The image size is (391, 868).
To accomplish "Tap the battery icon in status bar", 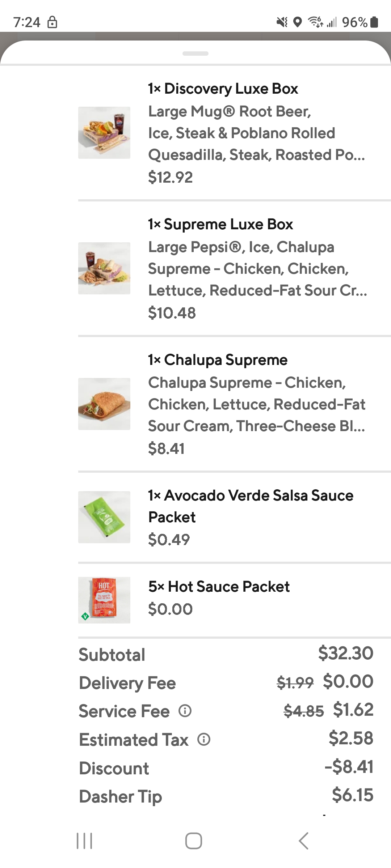I will pos(375,22).
